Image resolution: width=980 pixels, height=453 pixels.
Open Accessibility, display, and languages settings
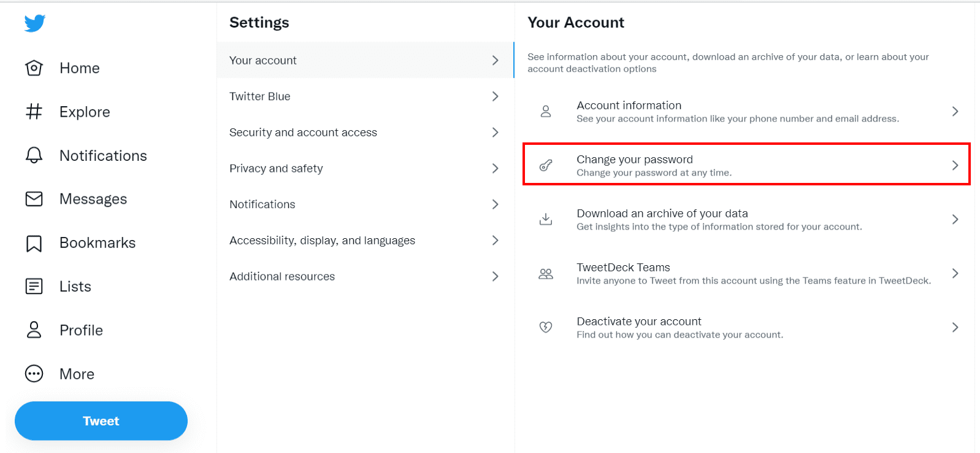point(366,241)
